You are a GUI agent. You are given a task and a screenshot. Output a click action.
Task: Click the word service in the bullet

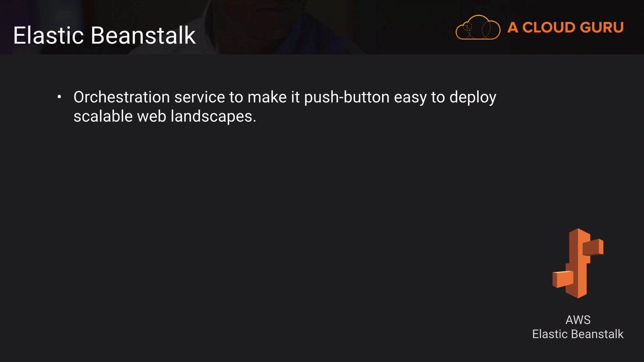[200, 97]
